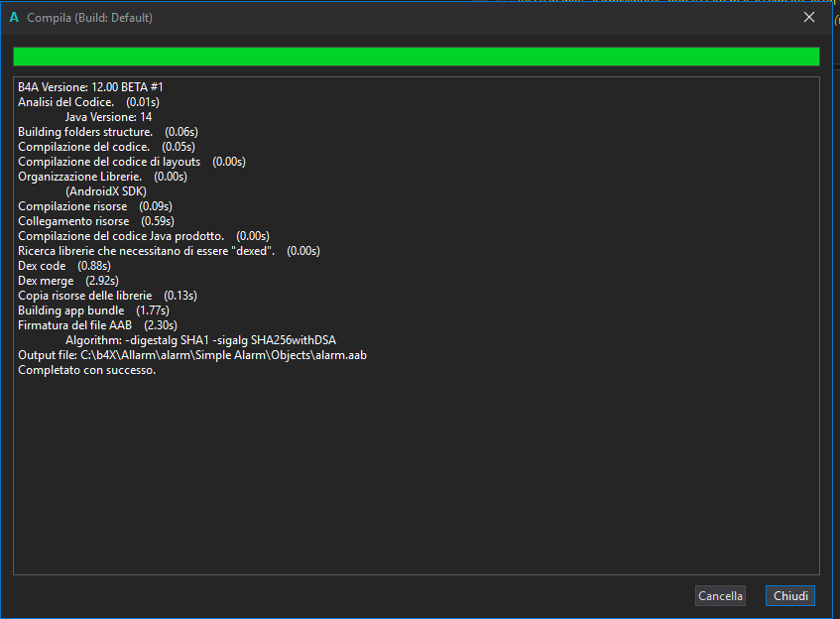
Task: Click the B4A app icon in title bar
Action: [x=14, y=18]
